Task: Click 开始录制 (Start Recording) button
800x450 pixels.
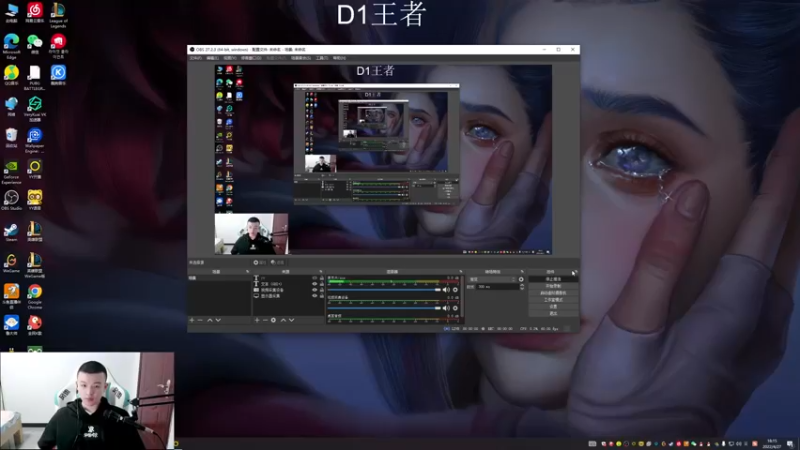Action: (x=553, y=286)
